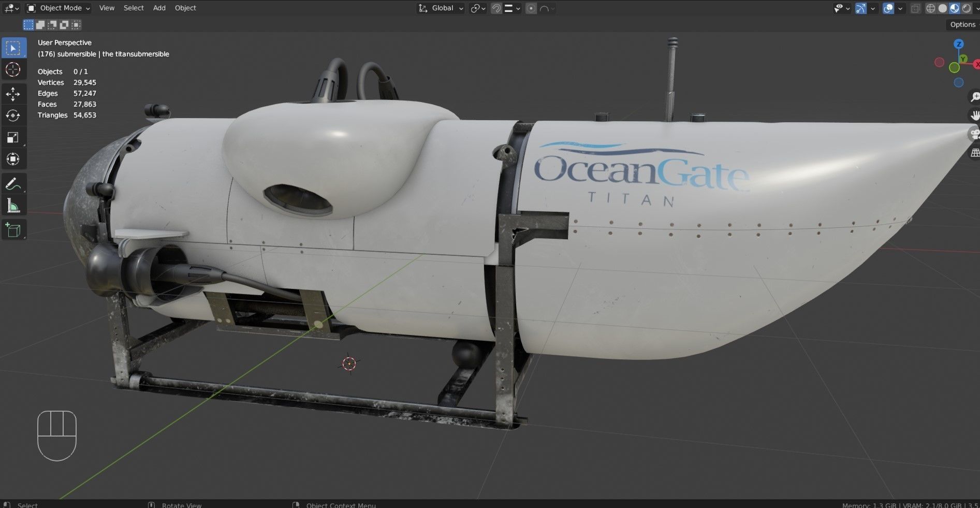Click the Edges count 57,247
Image resolution: width=980 pixels, height=508 pixels.
tap(84, 93)
